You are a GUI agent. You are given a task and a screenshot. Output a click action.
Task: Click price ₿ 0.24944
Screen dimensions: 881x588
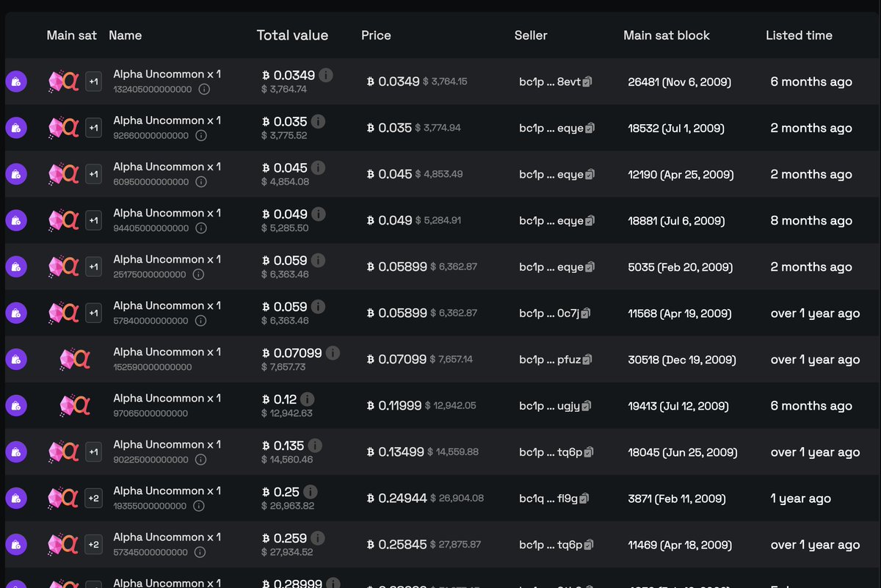[x=396, y=498]
